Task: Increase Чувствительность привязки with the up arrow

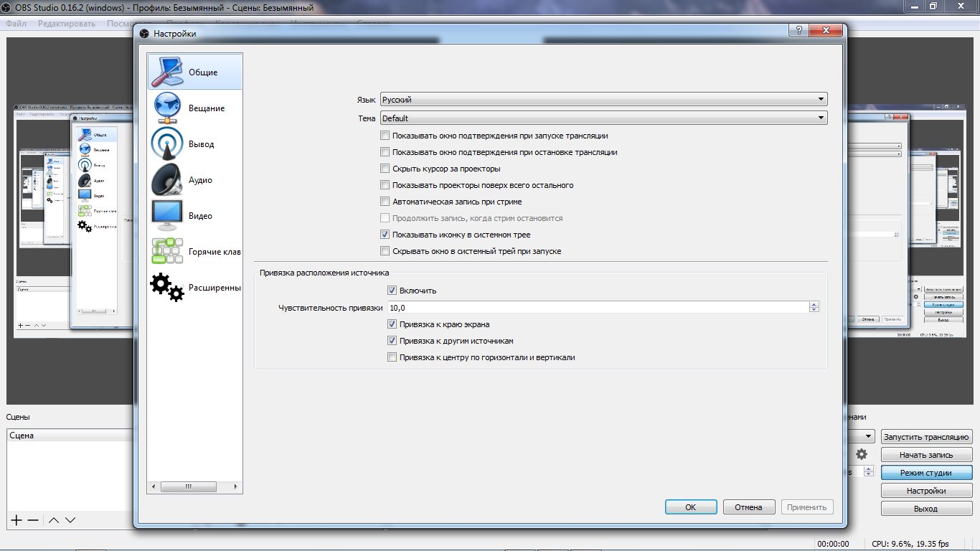Action: coord(814,304)
